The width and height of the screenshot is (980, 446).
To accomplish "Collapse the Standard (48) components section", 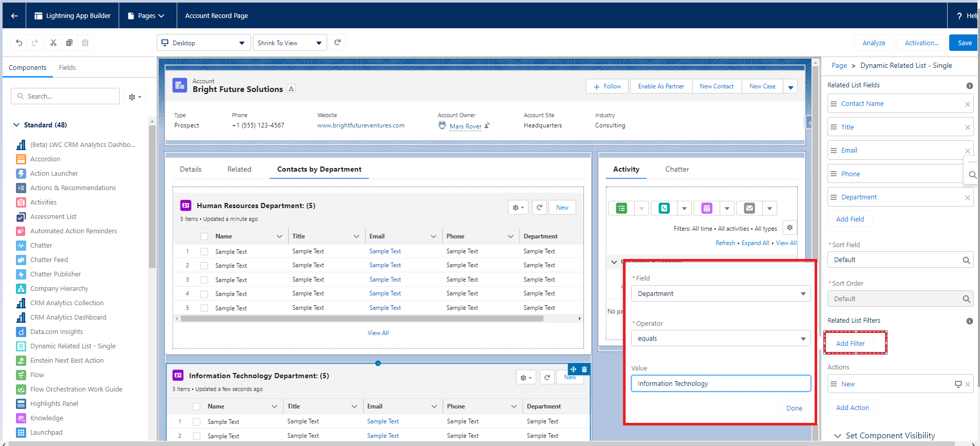I will 16,125.
